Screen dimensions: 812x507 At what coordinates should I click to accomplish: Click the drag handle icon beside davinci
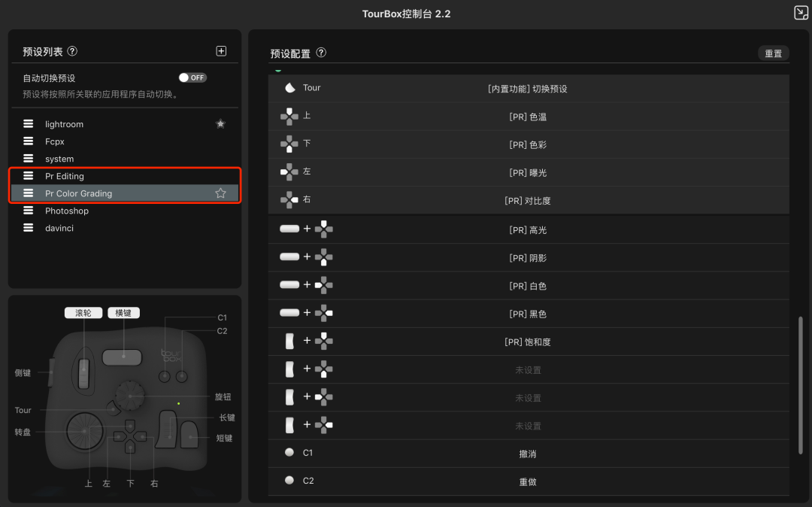tap(29, 228)
